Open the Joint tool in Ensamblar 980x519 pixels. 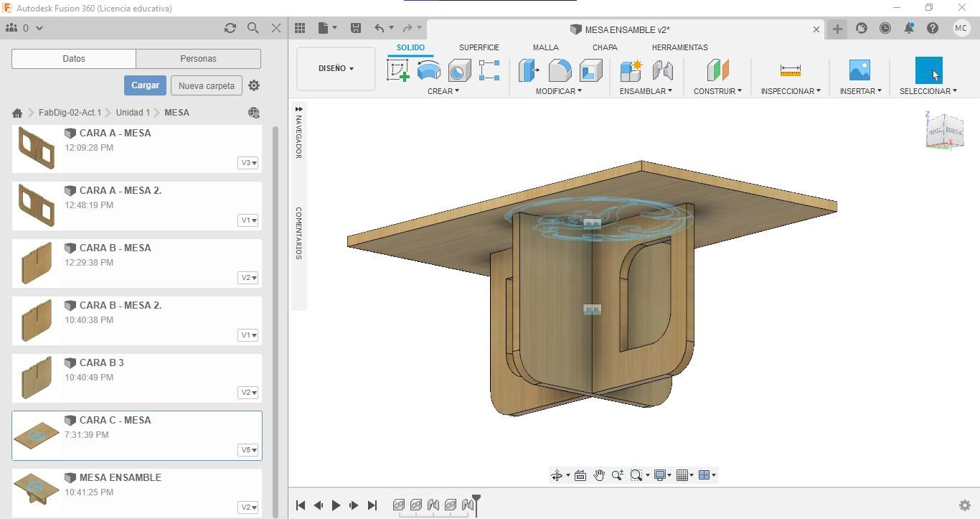(662, 70)
